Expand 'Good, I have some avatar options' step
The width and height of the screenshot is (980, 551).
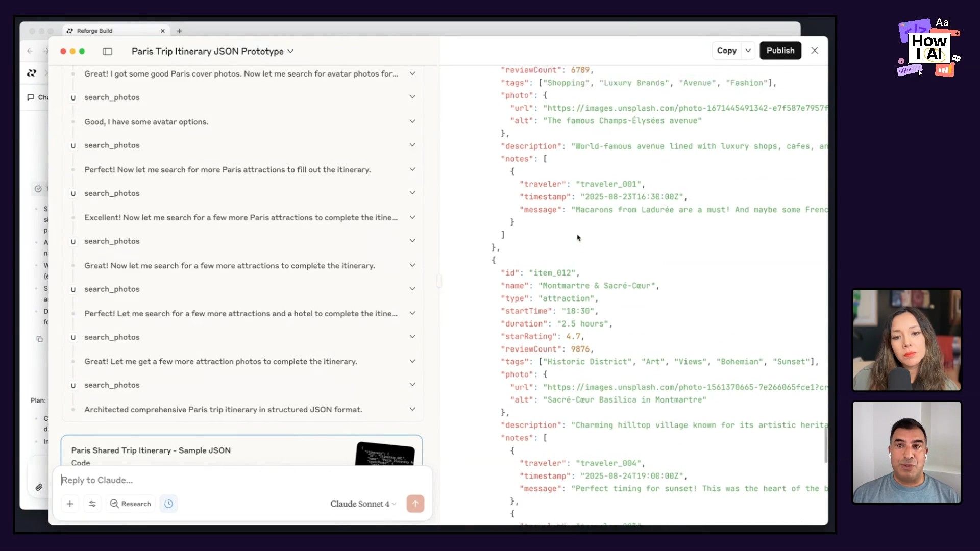[x=412, y=121]
